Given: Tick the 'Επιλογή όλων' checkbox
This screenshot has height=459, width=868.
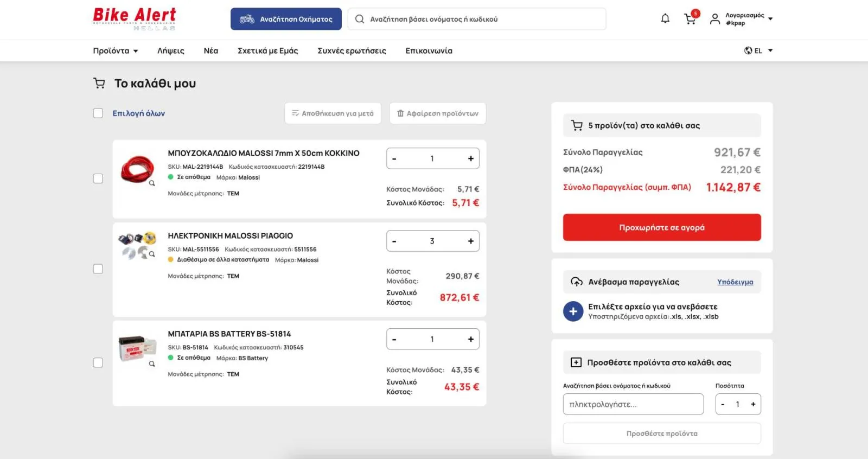Looking at the screenshot, I should click(98, 113).
